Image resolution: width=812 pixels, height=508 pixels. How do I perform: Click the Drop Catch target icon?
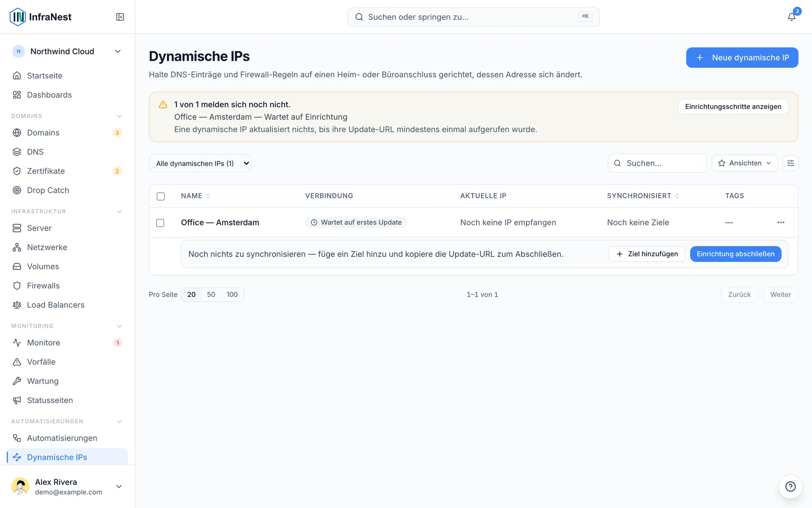pos(17,190)
